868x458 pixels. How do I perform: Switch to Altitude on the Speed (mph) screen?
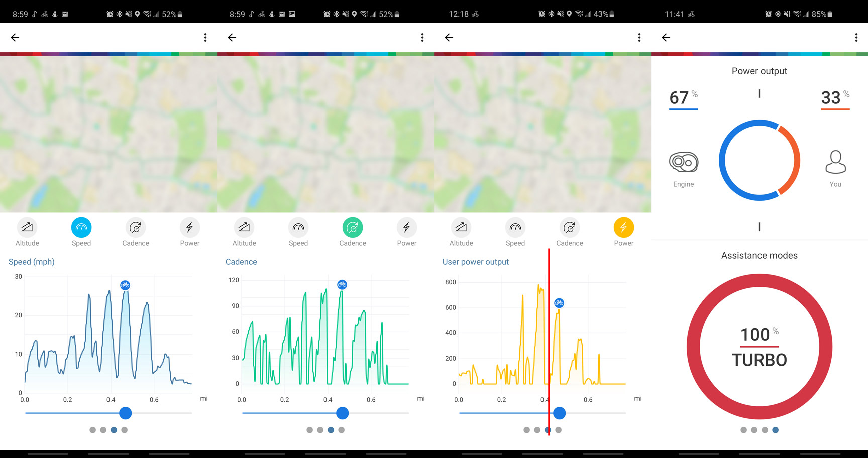(27, 227)
